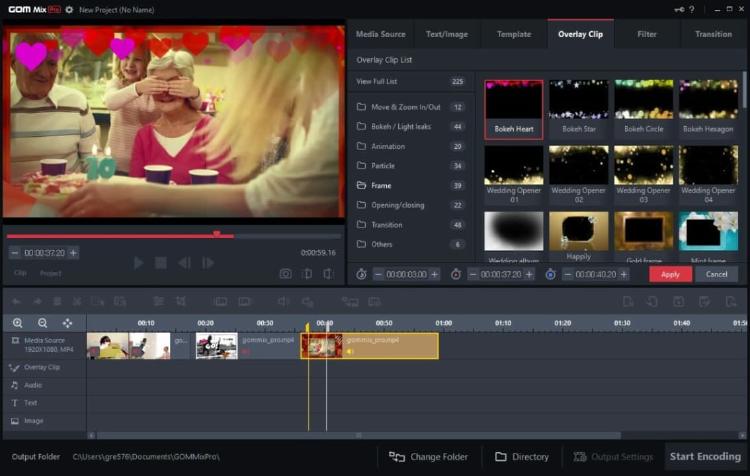Click the red Apply button
Viewport: 750px width, 476px height.
(669, 274)
